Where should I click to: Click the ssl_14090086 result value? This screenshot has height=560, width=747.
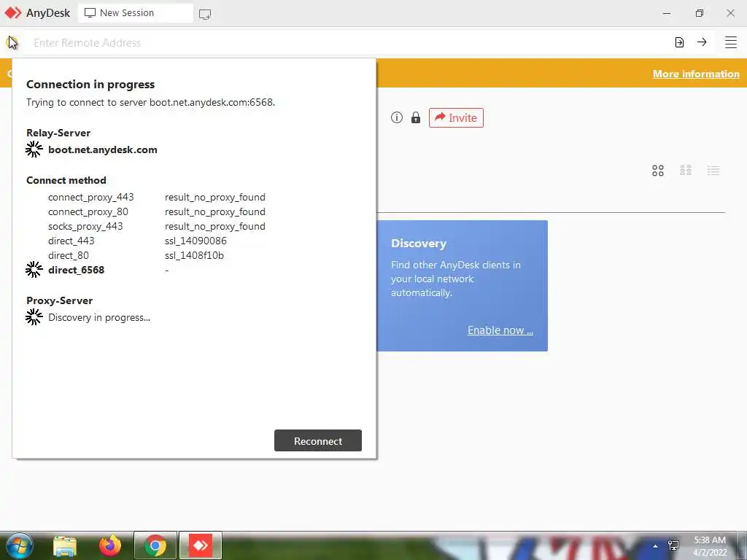pos(196,241)
